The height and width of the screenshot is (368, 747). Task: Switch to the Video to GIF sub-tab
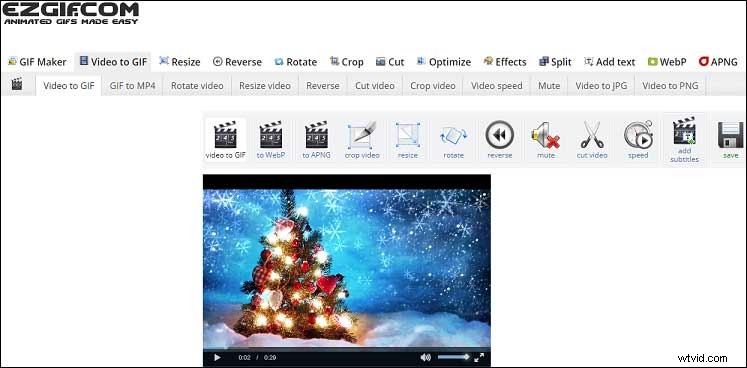[x=69, y=86]
